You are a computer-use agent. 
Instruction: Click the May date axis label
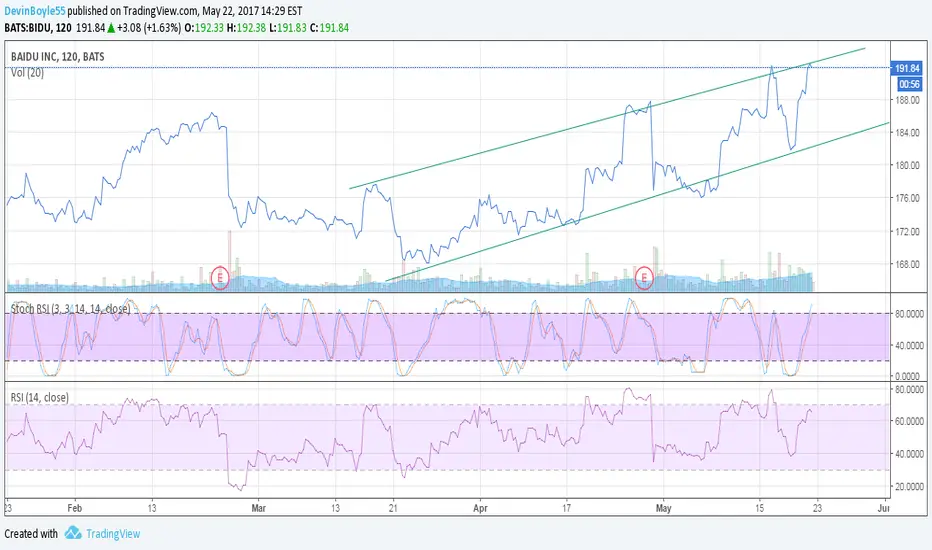click(x=663, y=508)
